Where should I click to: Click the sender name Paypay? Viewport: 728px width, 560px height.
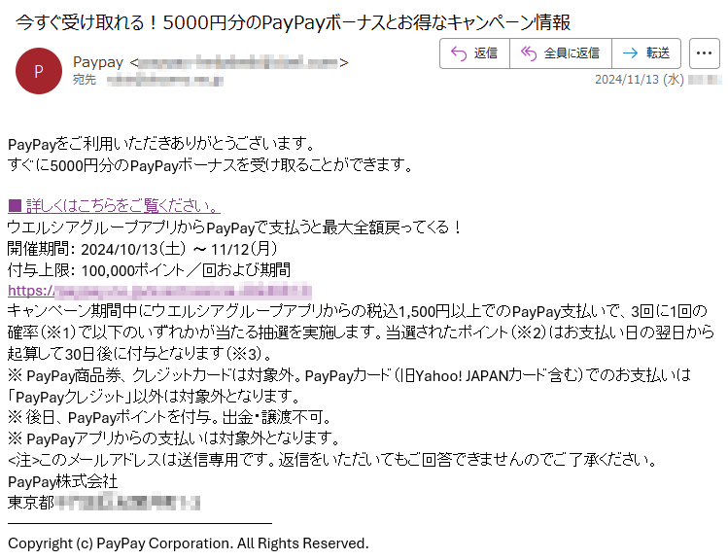click(98, 62)
